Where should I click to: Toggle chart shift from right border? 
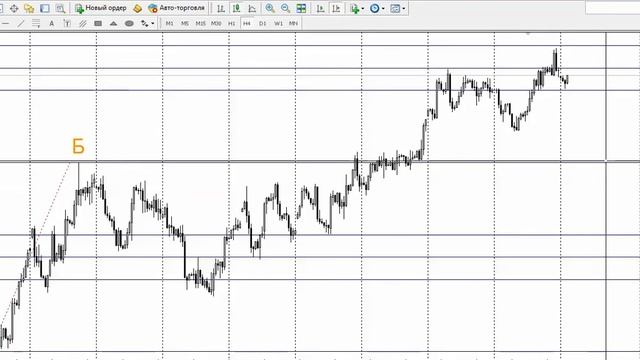(336, 8)
